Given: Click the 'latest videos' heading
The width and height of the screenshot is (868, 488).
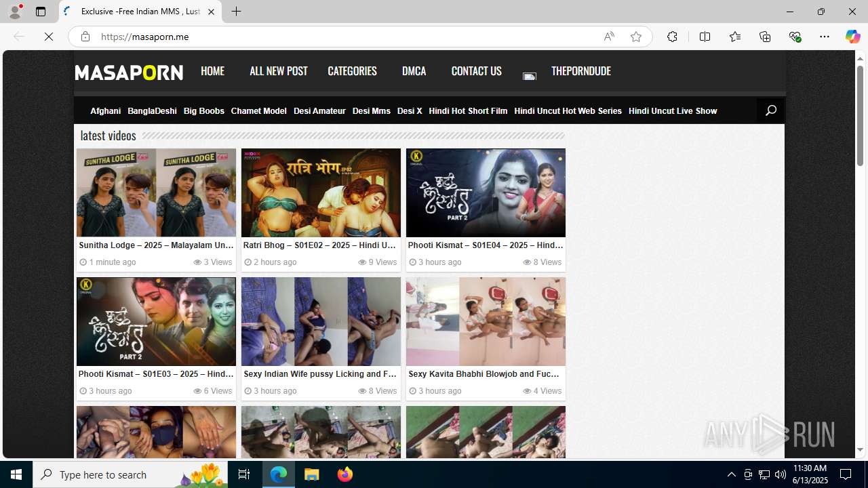Looking at the screenshot, I should pos(108,136).
